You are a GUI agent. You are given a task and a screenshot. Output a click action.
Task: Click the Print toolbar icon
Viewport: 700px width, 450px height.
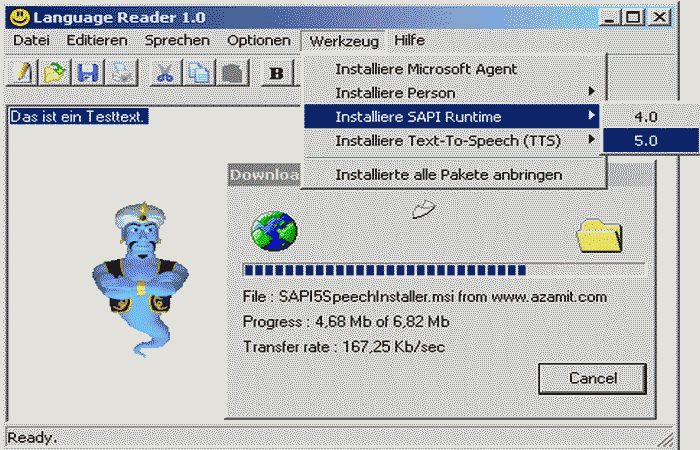(121, 72)
